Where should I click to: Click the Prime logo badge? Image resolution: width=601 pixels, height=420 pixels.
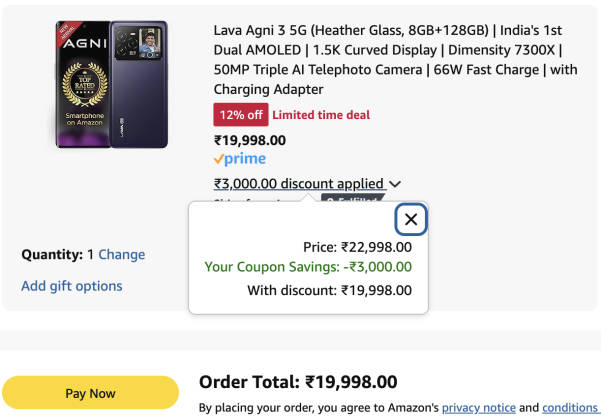point(240,159)
